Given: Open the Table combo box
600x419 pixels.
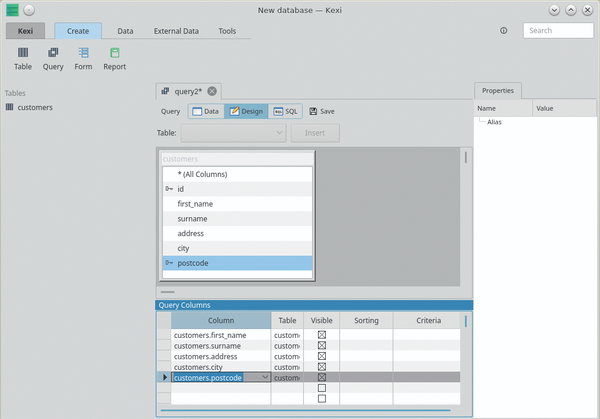Looking at the screenshot, I should point(233,133).
